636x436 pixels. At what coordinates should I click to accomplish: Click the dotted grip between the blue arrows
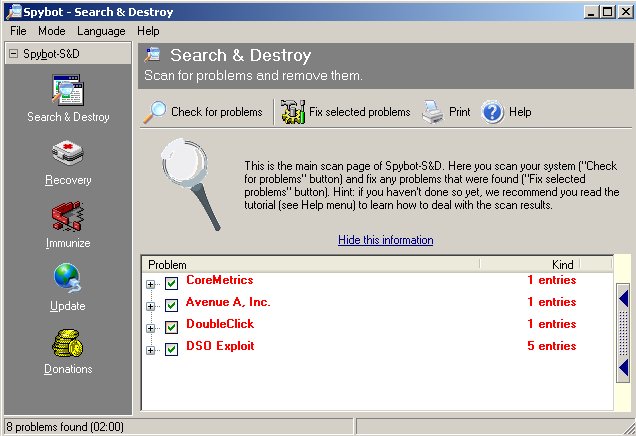(x=623, y=333)
